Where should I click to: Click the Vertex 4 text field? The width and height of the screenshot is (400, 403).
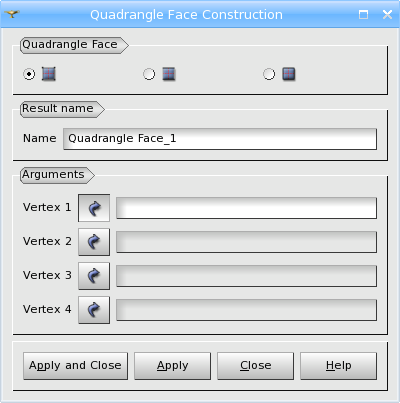(246, 310)
